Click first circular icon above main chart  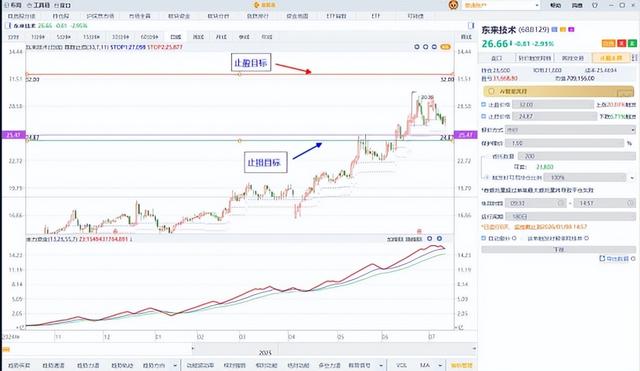coord(417,47)
